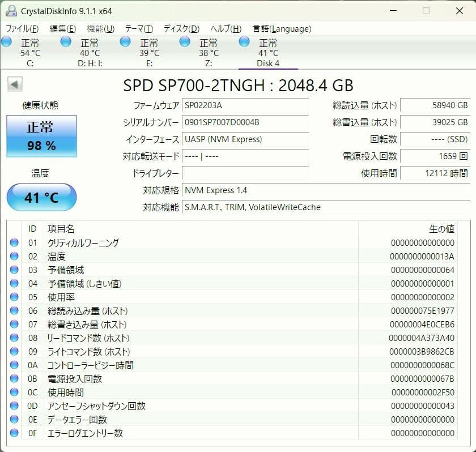The image size is (476, 452).
Task: Open the 機能 menu
Action: coord(98,28)
